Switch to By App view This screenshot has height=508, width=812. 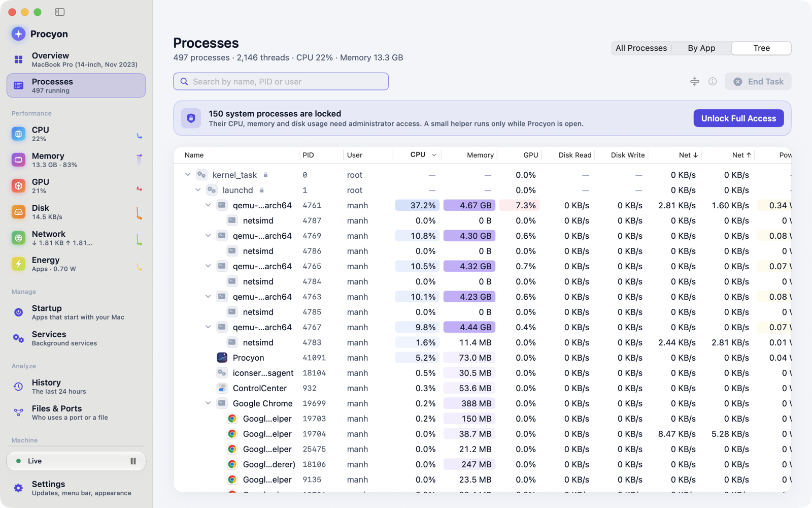pyautogui.click(x=701, y=48)
